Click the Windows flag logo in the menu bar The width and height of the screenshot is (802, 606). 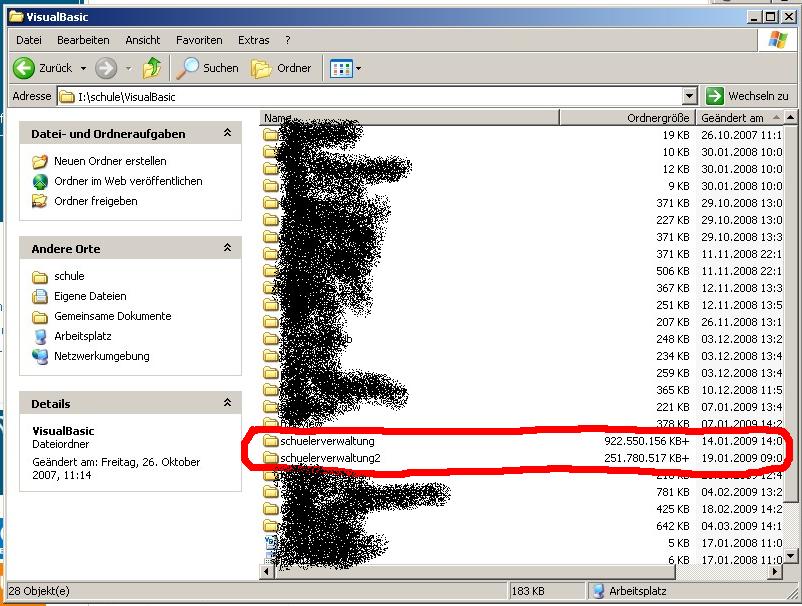(777, 39)
